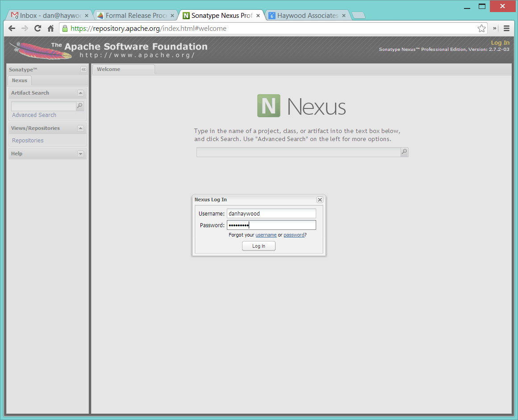Collapse the Sonatype sidebar with double-arrow icon
Screen dimensions: 518x420
coord(84,70)
